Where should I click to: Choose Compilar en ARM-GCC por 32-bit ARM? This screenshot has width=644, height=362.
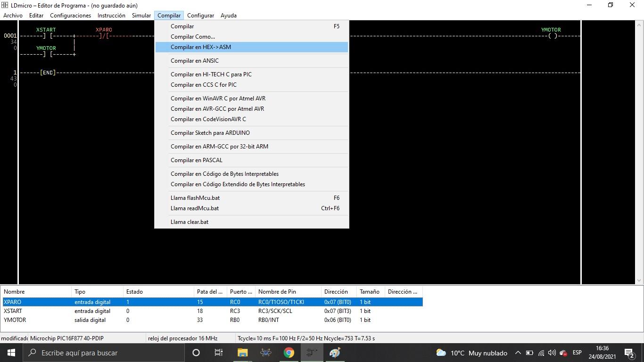[x=252, y=147]
